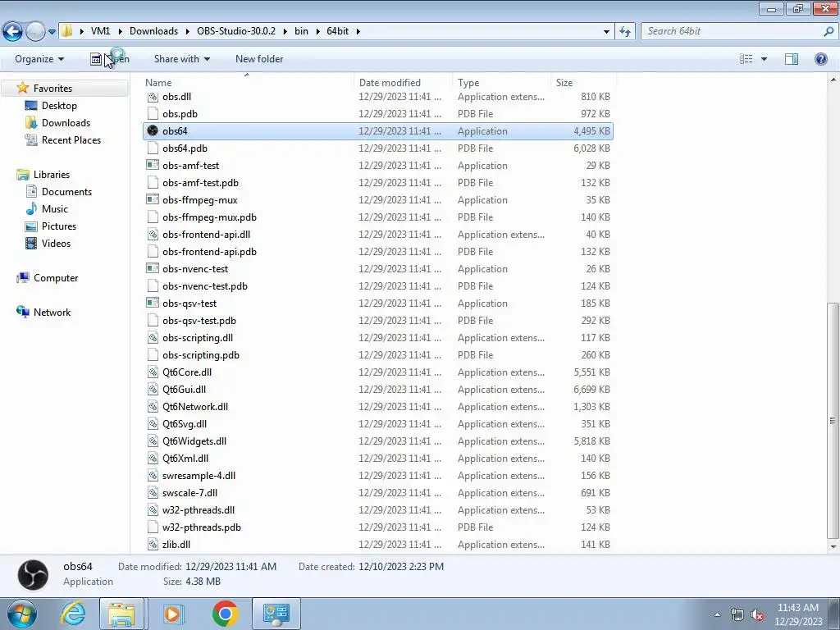The width and height of the screenshot is (840, 630).
Task: Launch Internet Explorer from the taskbar
Action: tap(73, 614)
